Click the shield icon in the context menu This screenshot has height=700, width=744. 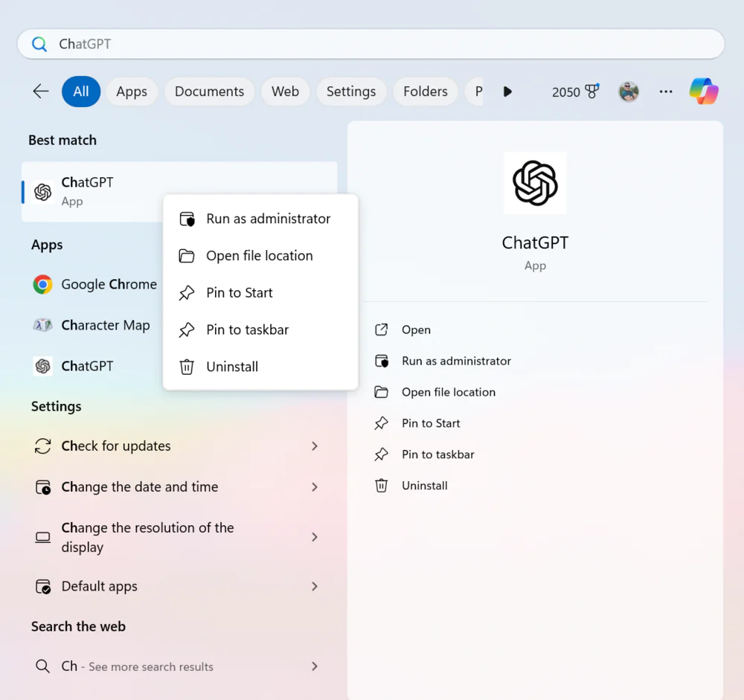tap(187, 219)
